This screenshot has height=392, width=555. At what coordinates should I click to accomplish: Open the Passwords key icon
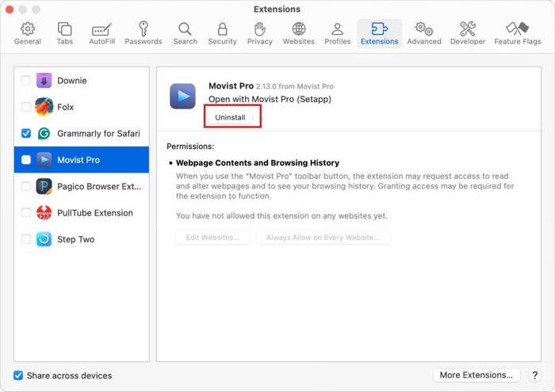[x=144, y=29]
